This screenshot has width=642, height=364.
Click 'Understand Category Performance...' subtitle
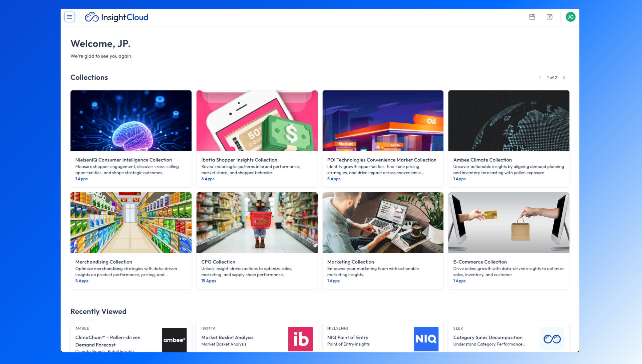pos(489,344)
